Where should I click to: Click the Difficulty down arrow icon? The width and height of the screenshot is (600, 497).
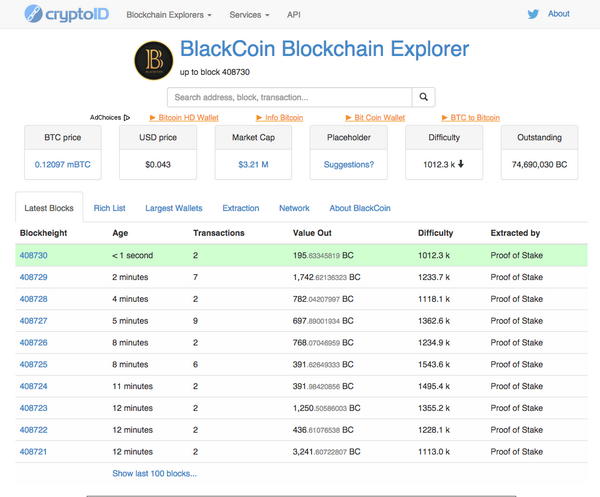coord(461,164)
